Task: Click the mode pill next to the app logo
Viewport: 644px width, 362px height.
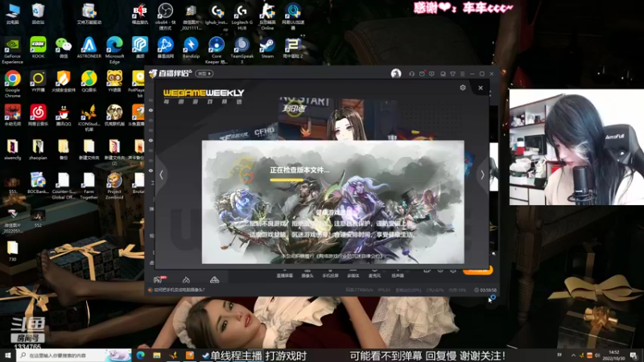Action: click(x=204, y=73)
